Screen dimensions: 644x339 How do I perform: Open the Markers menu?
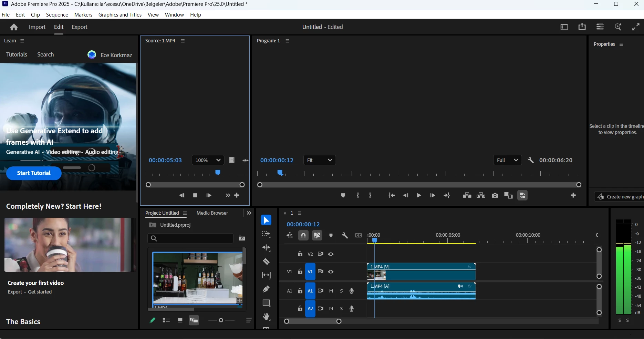[x=83, y=15]
